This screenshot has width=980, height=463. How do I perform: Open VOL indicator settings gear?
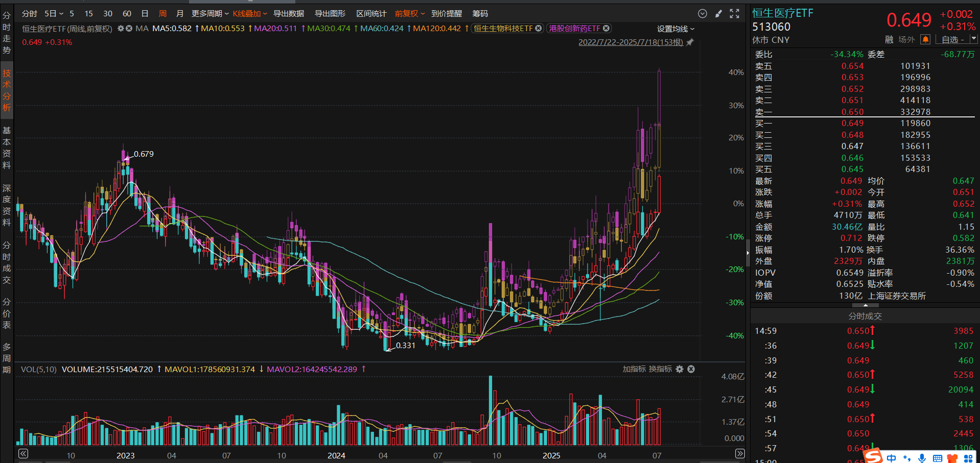[680, 369]
